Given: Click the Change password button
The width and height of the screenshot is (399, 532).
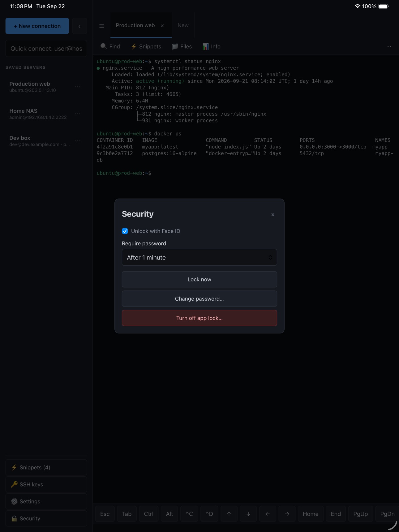Looking at the screenshot, I should click(x=199, y=299).
